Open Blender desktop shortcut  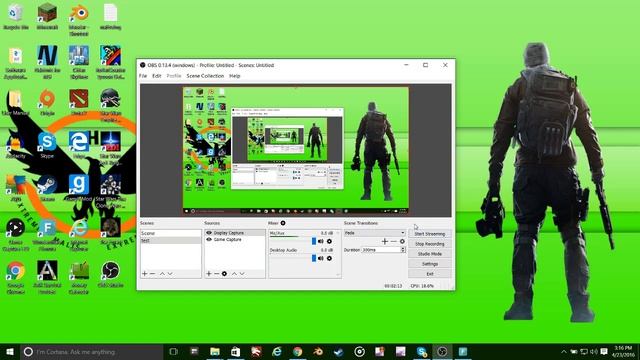(79, 19)
